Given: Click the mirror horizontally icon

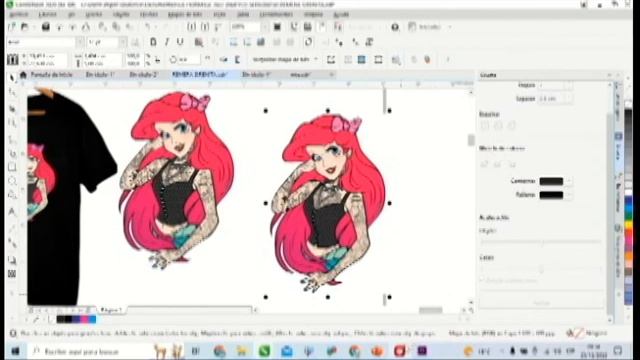Looking at the screenshot, I should click(223, 60).
